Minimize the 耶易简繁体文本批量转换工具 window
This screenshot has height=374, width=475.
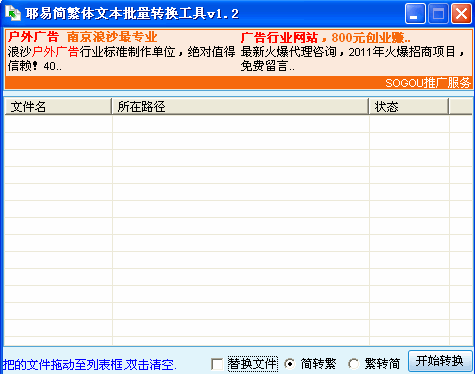pyautogui.click(x=415, y=14)
